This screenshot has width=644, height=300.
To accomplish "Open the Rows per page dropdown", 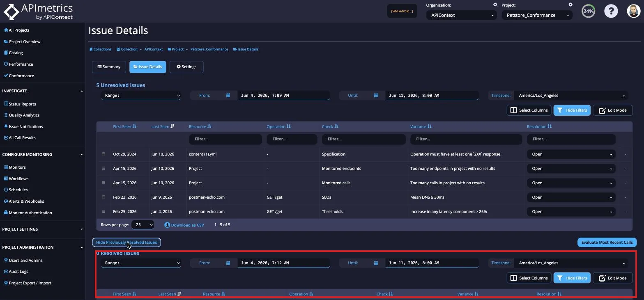I will pos(143,224).
